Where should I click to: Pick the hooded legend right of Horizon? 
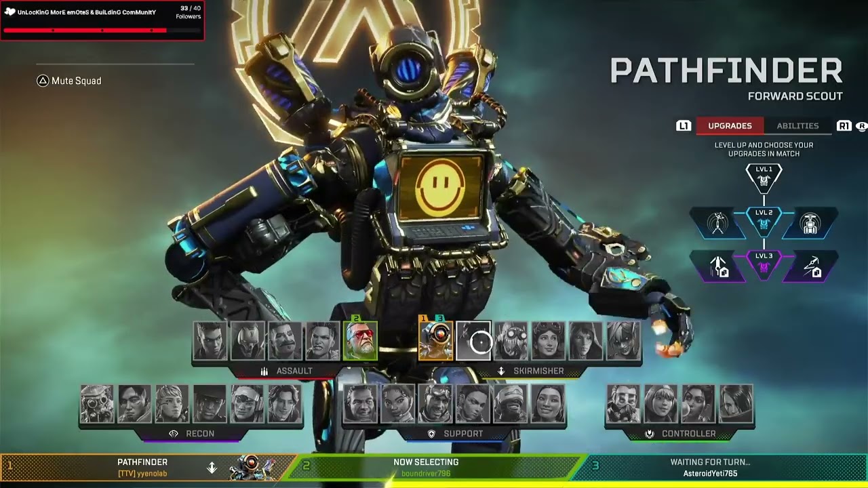585,341
